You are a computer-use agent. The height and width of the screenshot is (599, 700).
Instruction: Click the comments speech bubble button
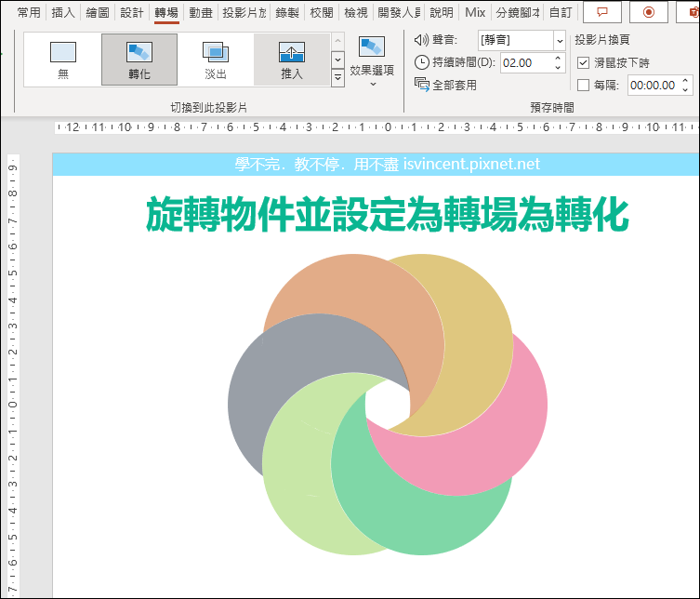(x=602, y=11)
